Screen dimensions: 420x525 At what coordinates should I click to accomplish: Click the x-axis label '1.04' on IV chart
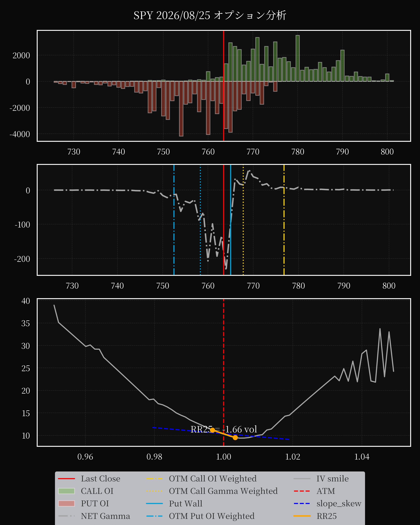coord(362,457)
